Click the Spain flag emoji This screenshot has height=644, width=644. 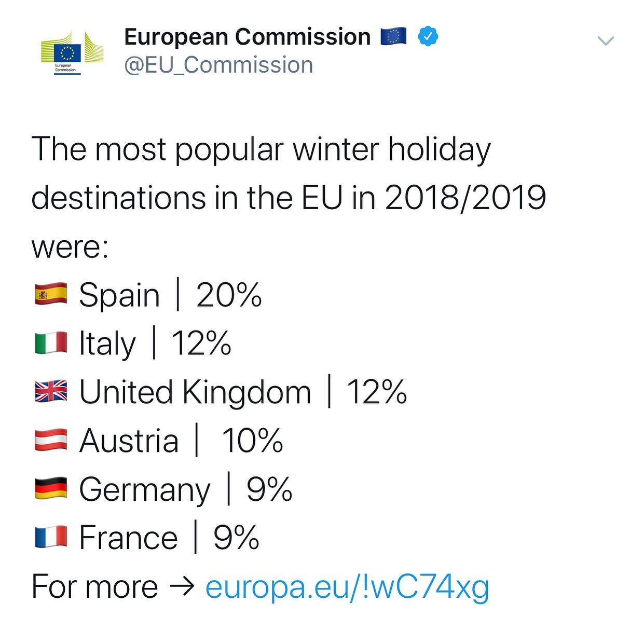click(51, 295)
